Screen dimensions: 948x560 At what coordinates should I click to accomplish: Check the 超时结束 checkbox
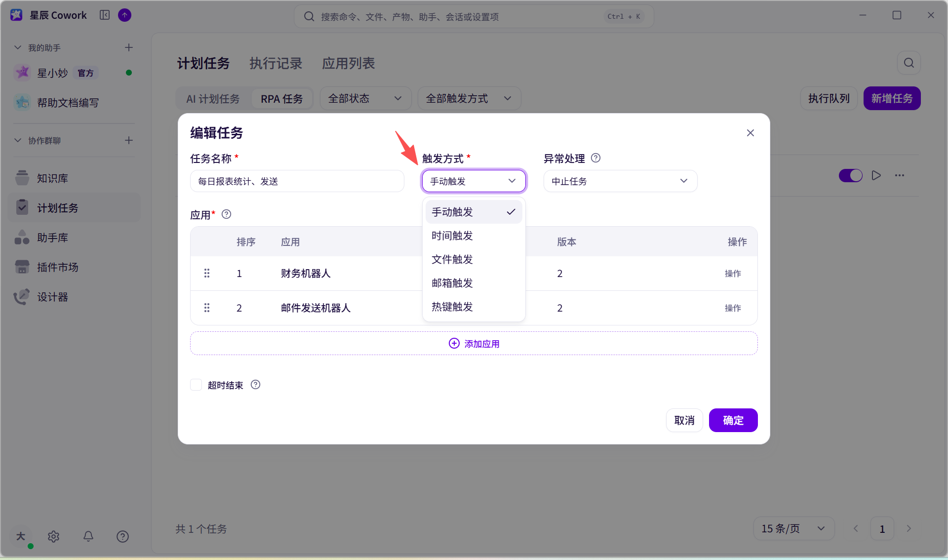click(x=196, y=385)
